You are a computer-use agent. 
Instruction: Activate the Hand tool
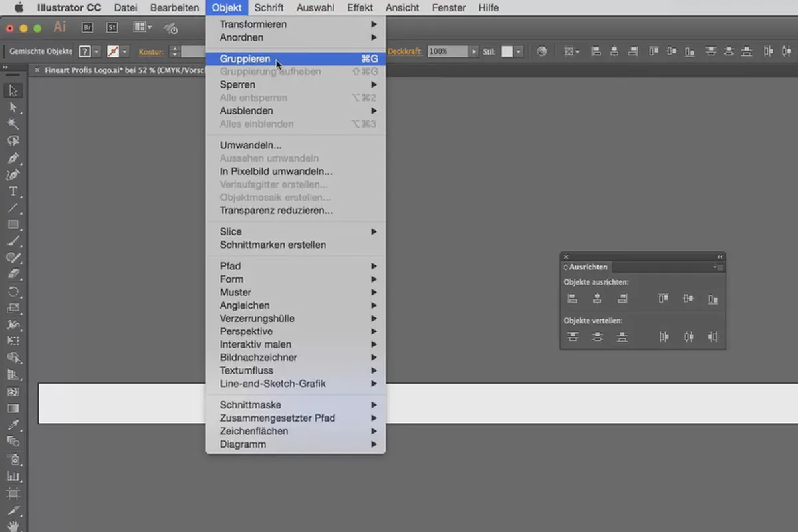pos(13,527)
